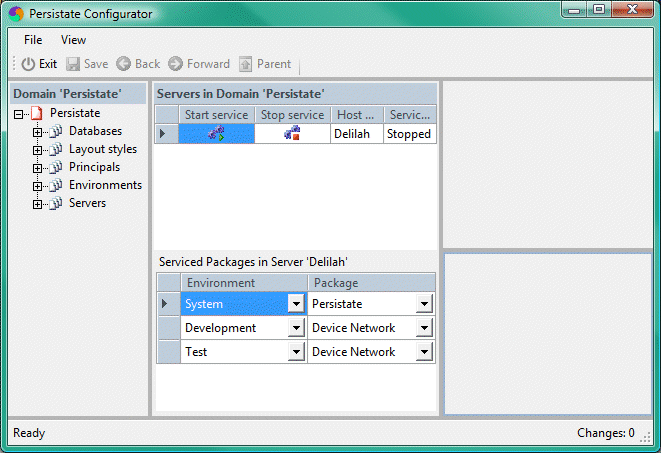Open the Persistate package dropdown
The width and height of the screenshot is (661, 453).
(x=424, y=304)
